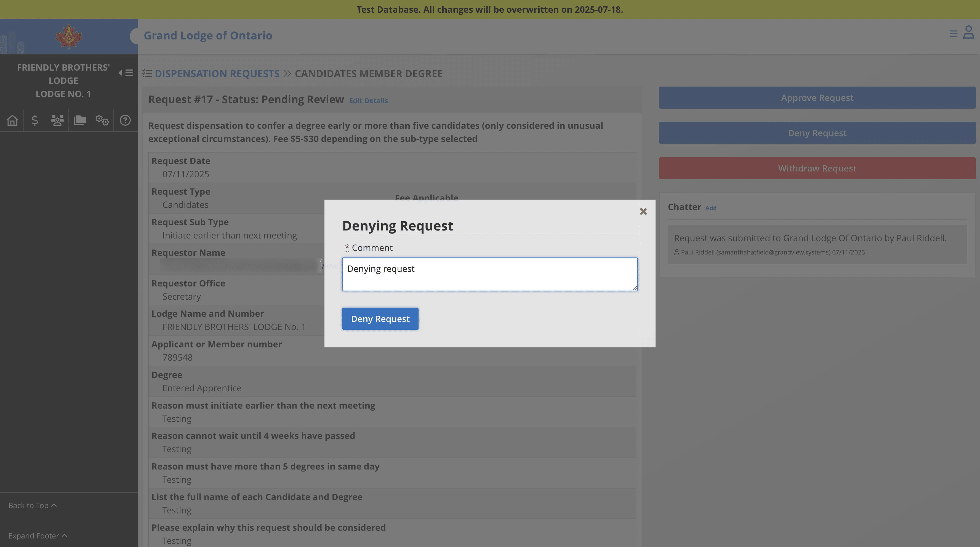980x547 pixels.
Task: Click the checklist icon beside Dispensation Requests
Action: [147, 73]
